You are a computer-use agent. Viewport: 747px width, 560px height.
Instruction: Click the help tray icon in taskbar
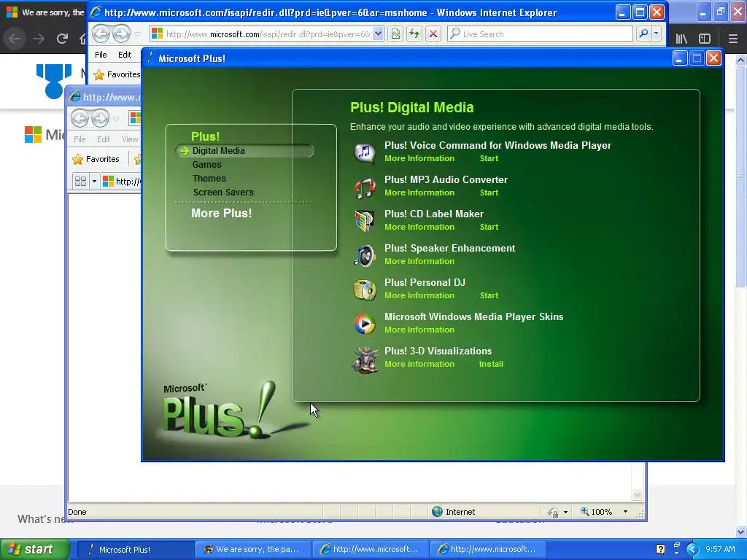pos(660,549)
